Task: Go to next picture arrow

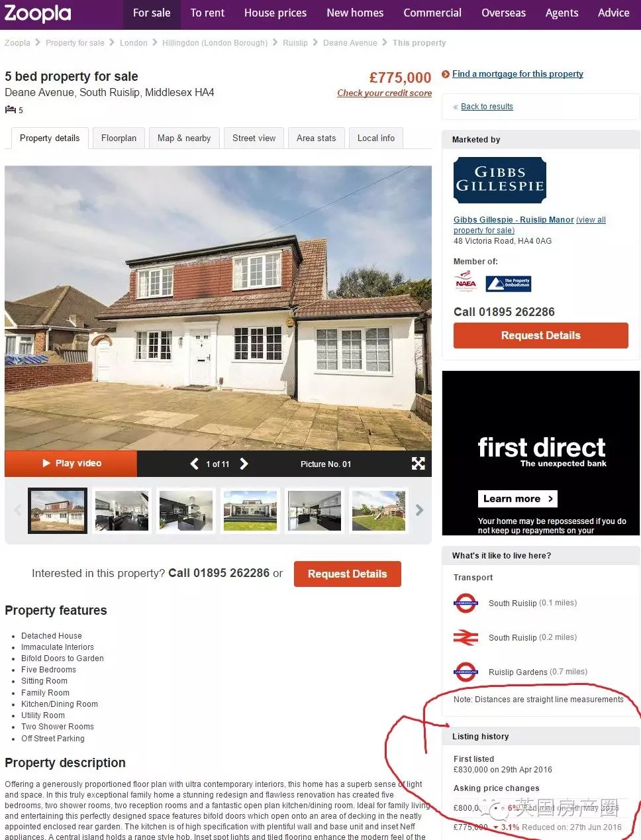Action: tap(244, 464)
